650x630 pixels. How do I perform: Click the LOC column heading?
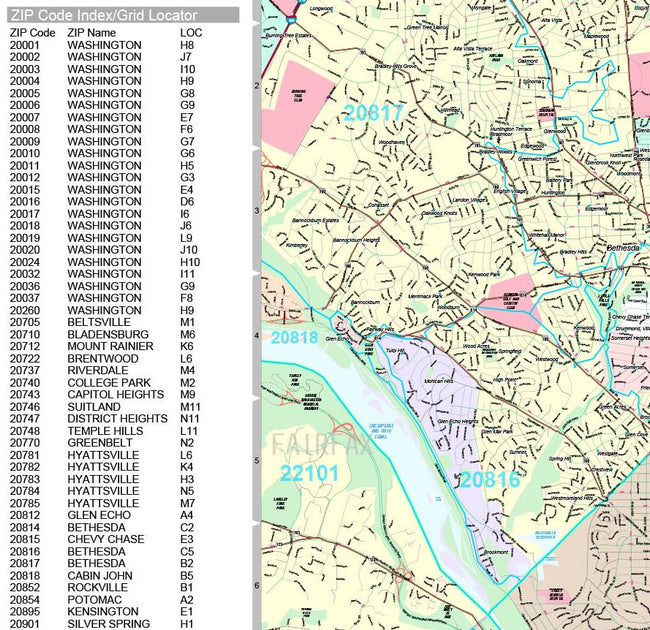(190, 33)
